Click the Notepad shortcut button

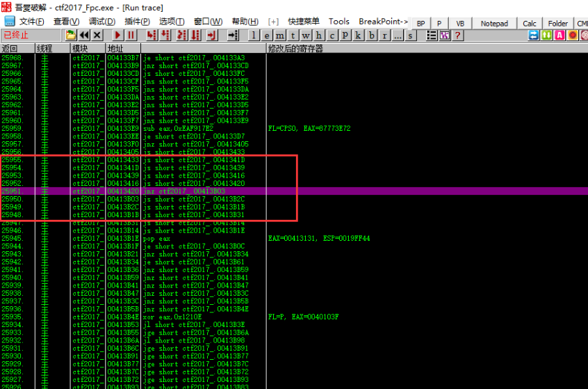[494, 23]
